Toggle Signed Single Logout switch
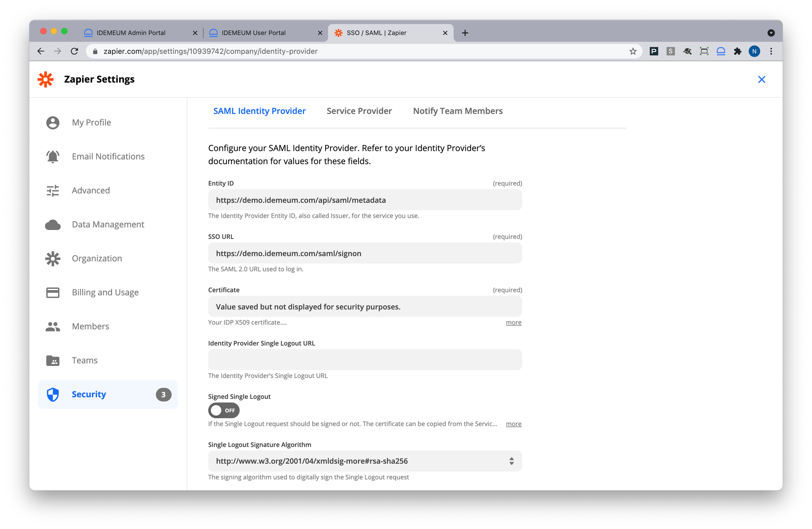 click(224, 411)
